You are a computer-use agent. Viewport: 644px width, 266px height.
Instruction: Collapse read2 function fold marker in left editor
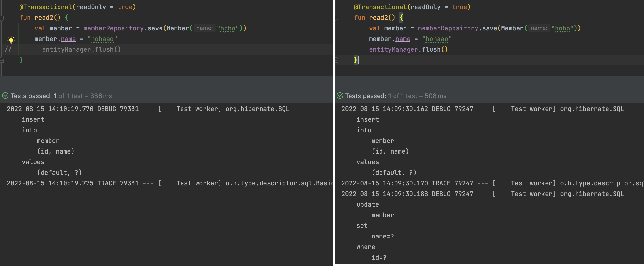pos(2,18)
